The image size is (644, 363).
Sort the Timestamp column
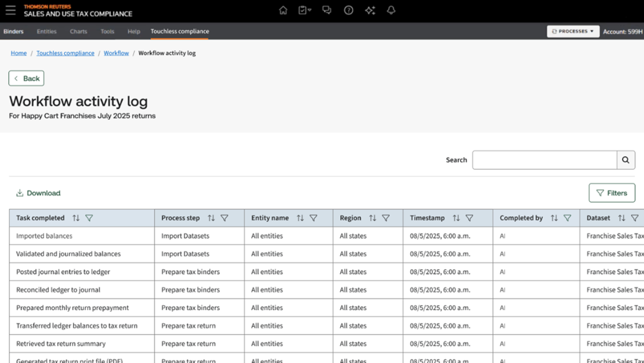456,218
